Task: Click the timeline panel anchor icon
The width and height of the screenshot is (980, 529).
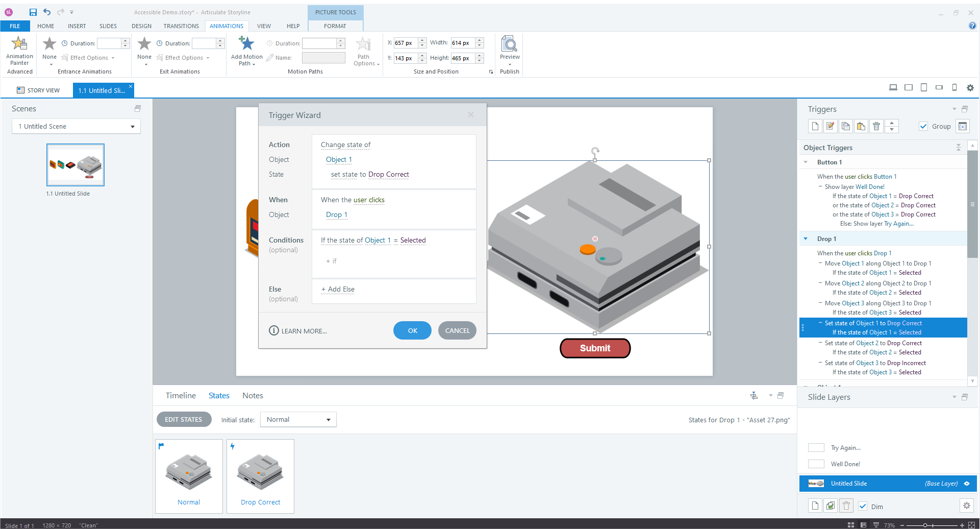Action: pyautogui.click(x=754, y=396)
